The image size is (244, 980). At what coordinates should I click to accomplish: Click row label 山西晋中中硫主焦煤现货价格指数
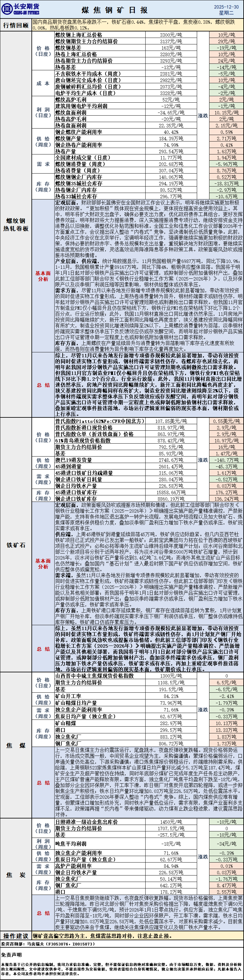[x=95, y=676]
